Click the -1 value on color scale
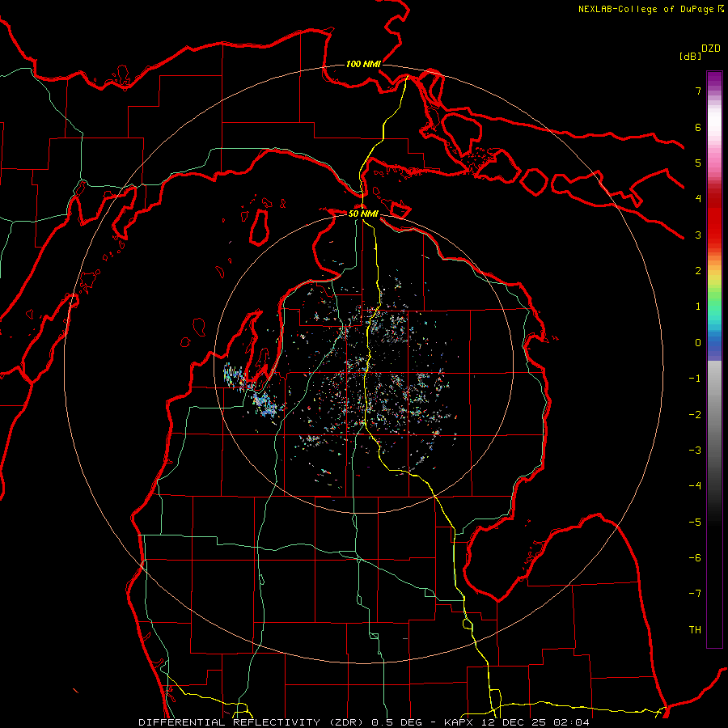 (695, 379)
